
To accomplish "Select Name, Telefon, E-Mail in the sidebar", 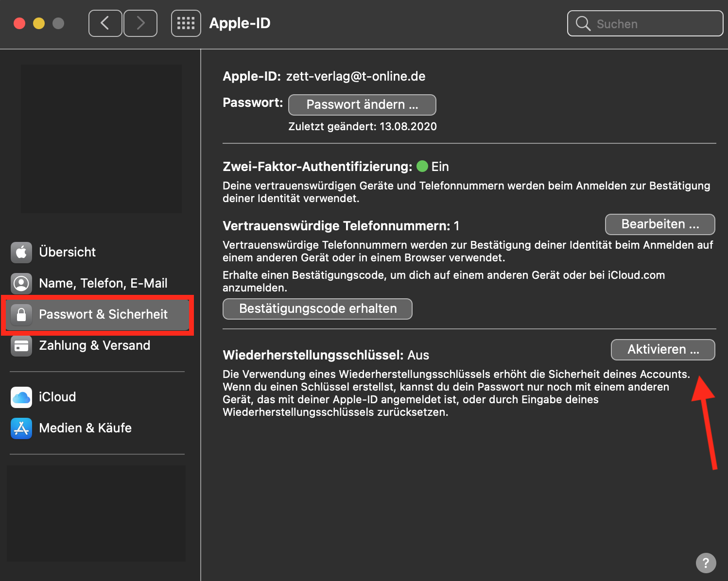I will pyautogui.click(x=97, y=283).
